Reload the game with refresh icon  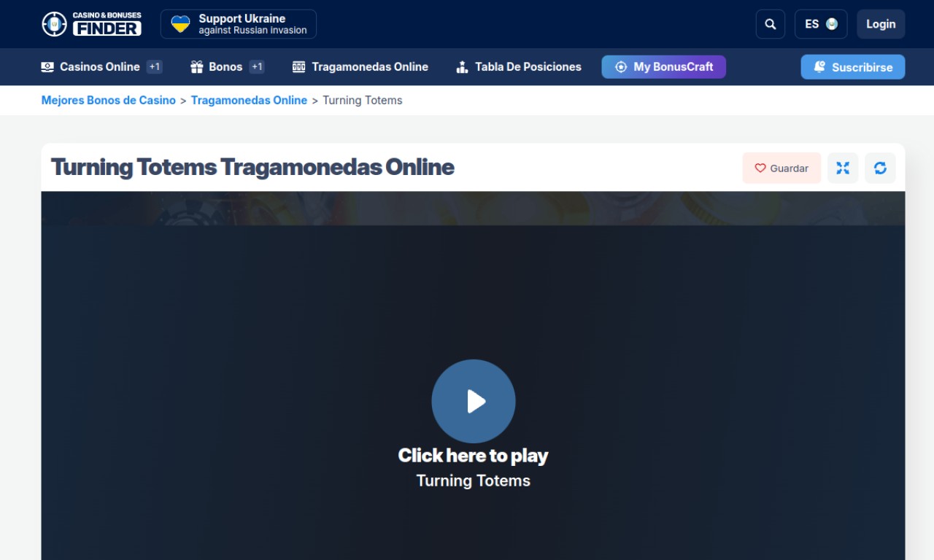click(880, 168)
